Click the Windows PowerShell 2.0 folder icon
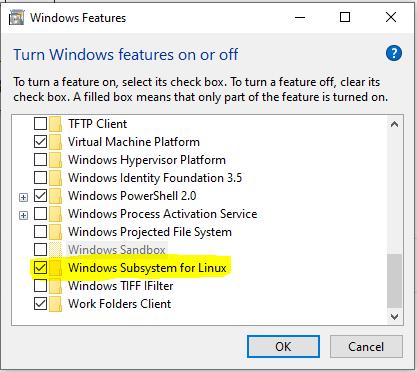Screen dimensions: 417x372 click(55, 196)
